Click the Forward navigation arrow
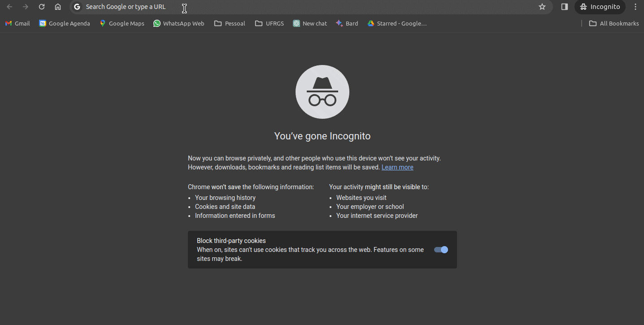This screenshot has height=325, width=644. (26, 7)
